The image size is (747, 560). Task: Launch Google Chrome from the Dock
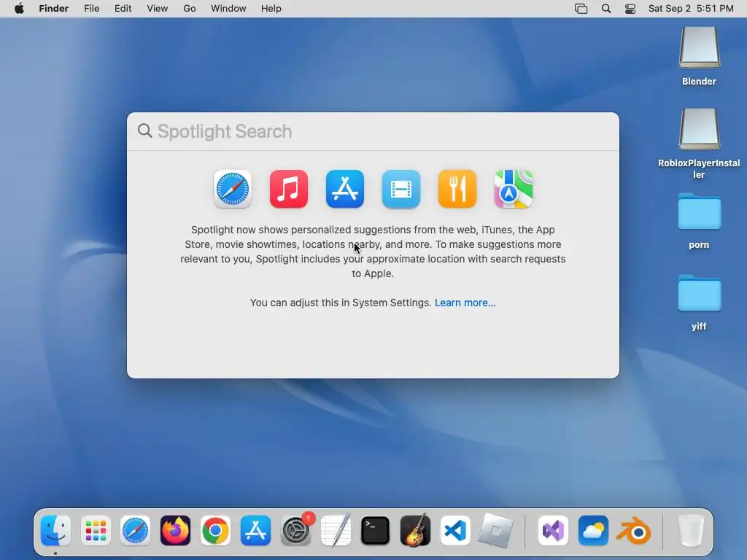point(215,530)
